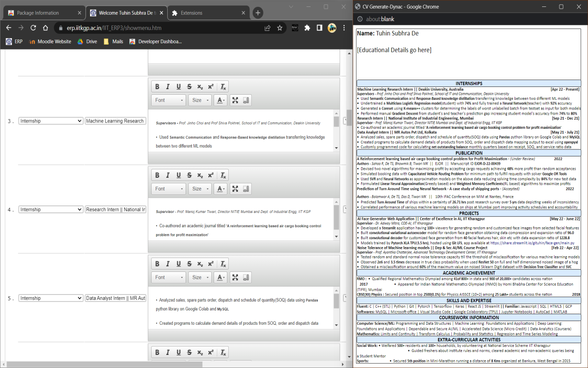Toggle bold in row 3 editor
588x368 pixels.
[157, 87]
